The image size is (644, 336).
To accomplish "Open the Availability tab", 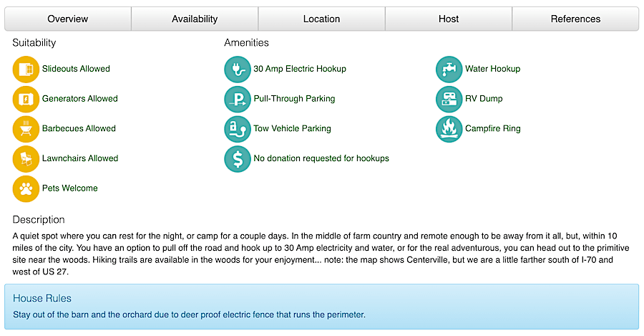I will click(x=195, y=19).
